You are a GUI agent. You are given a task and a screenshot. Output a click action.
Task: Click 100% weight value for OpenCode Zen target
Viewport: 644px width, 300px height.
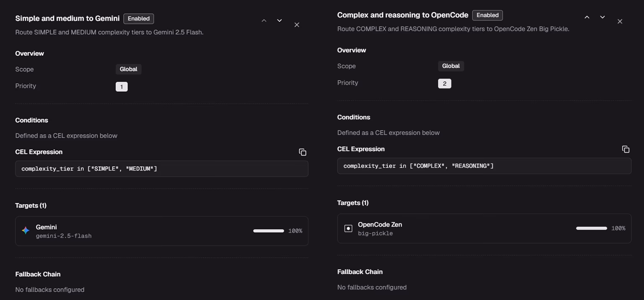click(618, 228)
